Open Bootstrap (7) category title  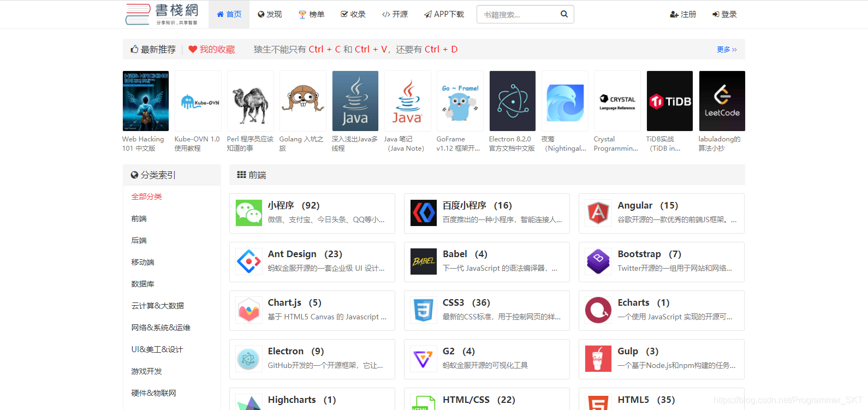click(x=650, y=254)
